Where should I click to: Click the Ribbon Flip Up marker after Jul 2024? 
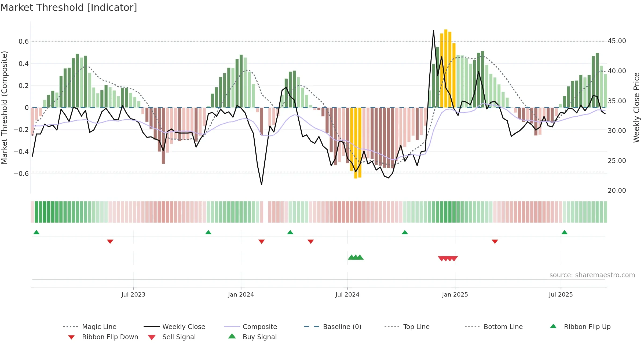405,232
